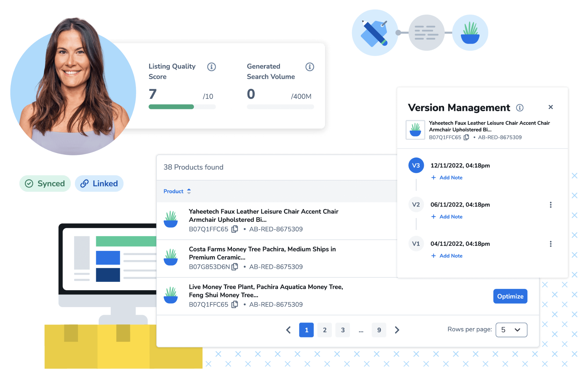This screenshot has width=588, height=380.
Task: Go to page 2 of products
Action: 324,330
